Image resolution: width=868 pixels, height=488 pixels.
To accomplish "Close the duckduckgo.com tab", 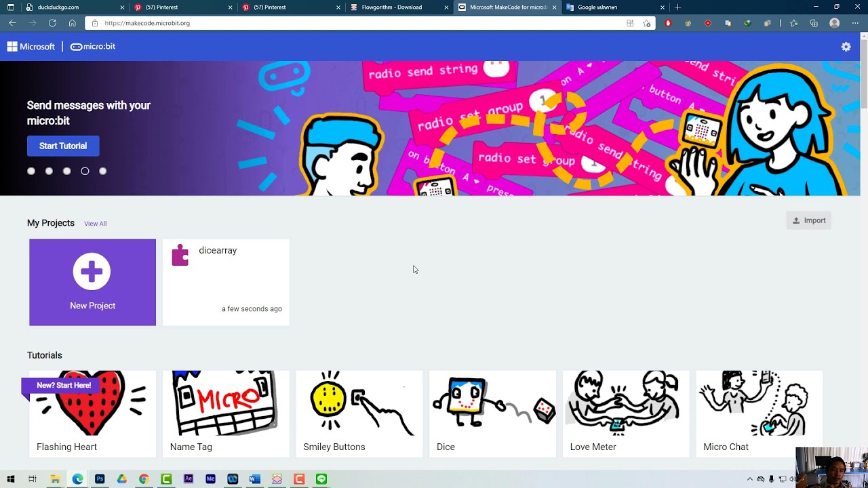I will (x=122, y=7).
